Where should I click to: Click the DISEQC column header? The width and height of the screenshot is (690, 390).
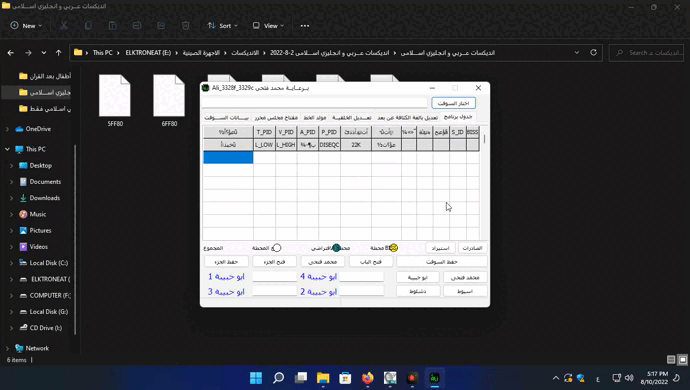329,145
